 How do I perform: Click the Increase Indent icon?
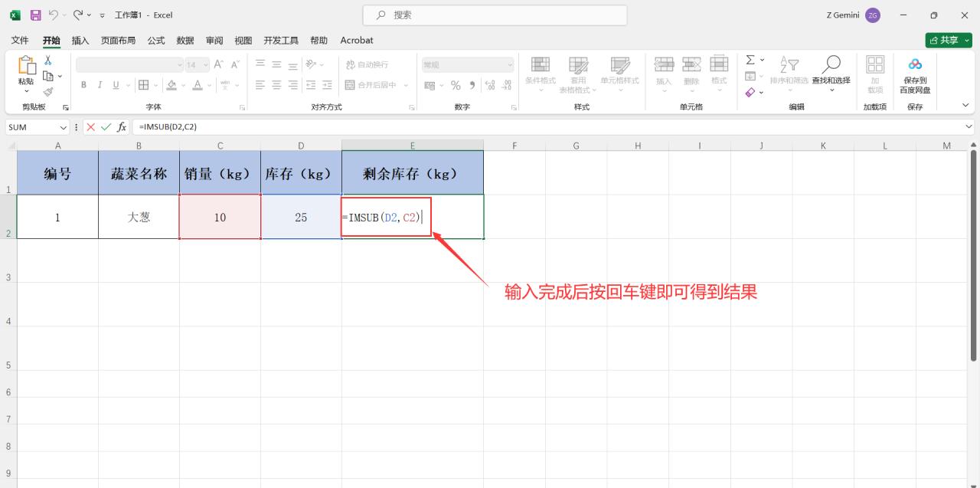[x=328, y=85]
